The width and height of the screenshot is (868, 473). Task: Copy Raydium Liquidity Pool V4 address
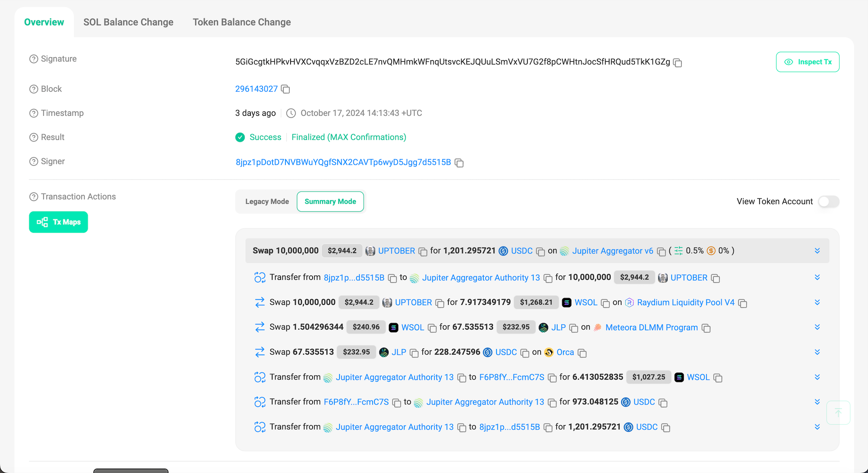coord(743,303)
